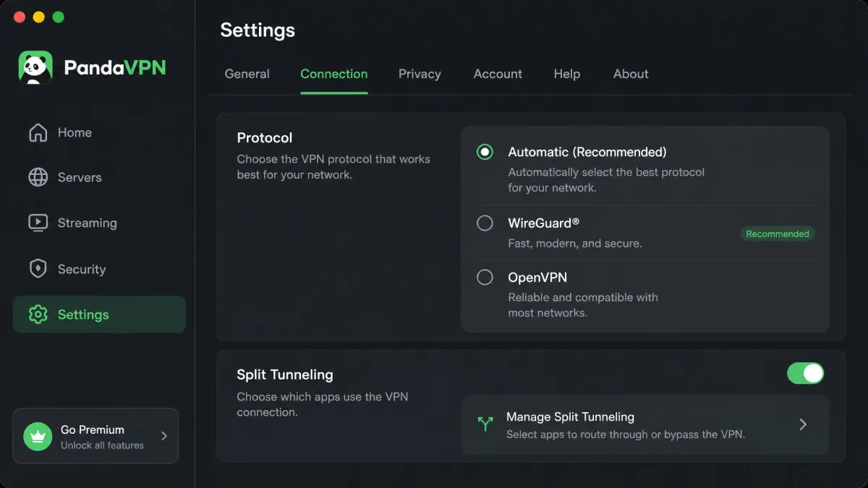Click the Streaming label in sidebar

88,223
